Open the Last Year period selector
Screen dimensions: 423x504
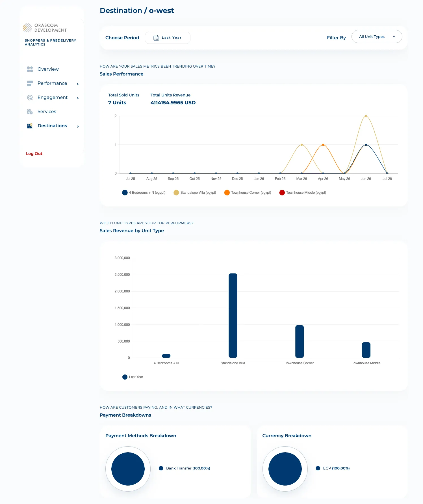pos(168,38)
